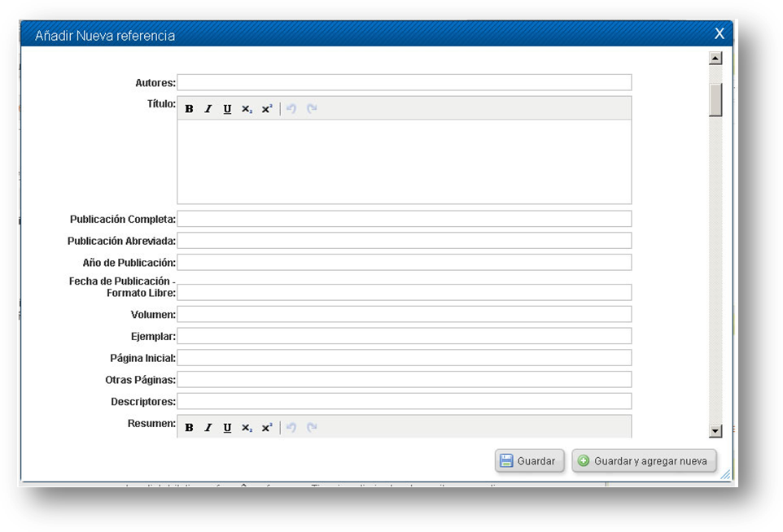Apply bold in the Resumen editor toolbar

pyautogui.click(x=190, y=428)
